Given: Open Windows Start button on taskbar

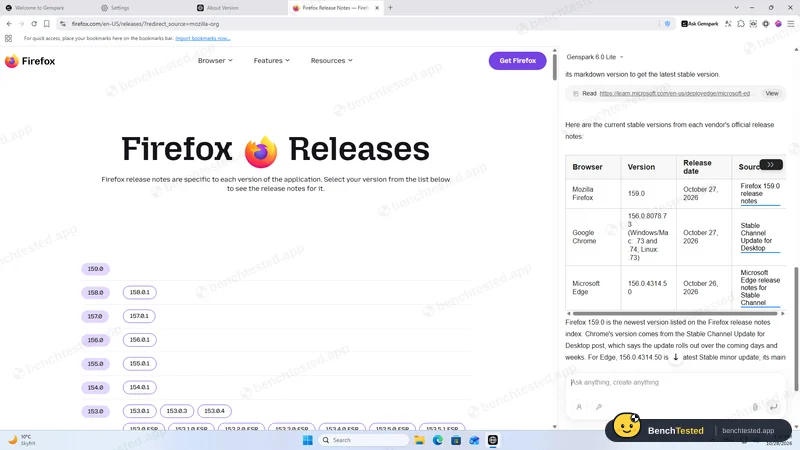Looking at the screenshot, I should coord(308,440).
